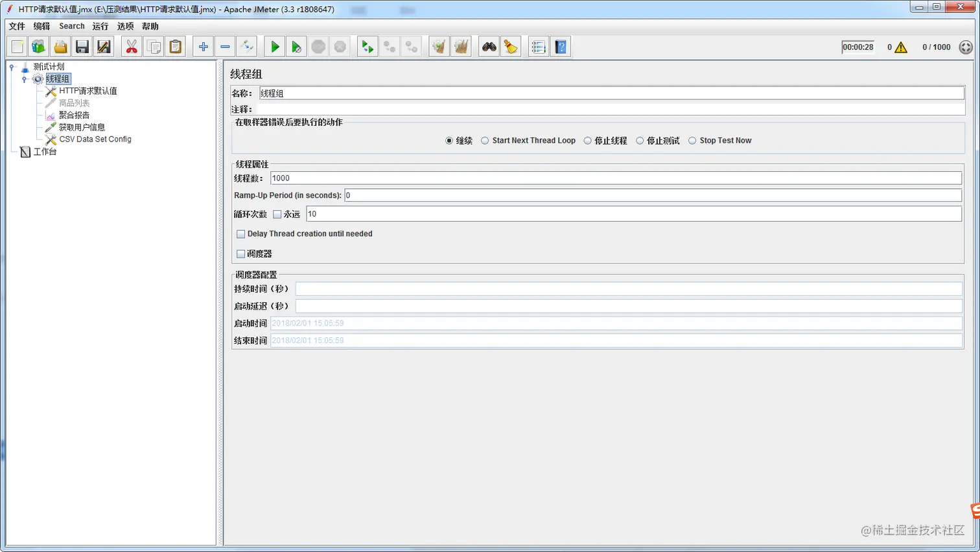Click the New test plan toolbar icon

(x=17, y=47)
